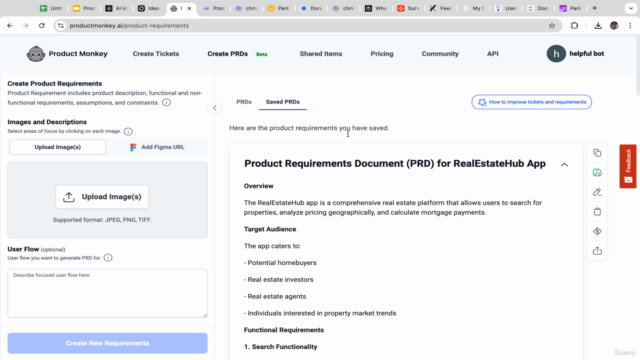Viewport: 640px width, 360px height.
Task: Click the info icon next to the User Flow hint
Action: pyautogui.click(x=108, y=258)
